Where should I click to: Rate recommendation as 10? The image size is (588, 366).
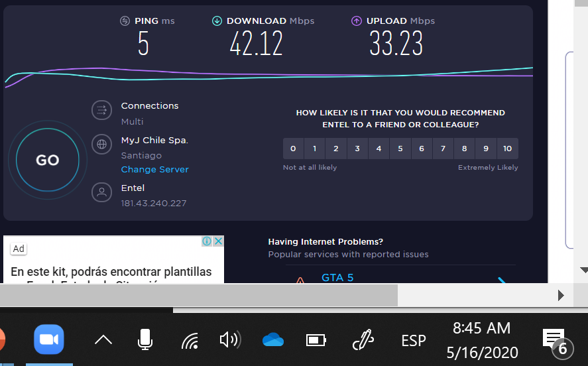(x=507, y=149)
